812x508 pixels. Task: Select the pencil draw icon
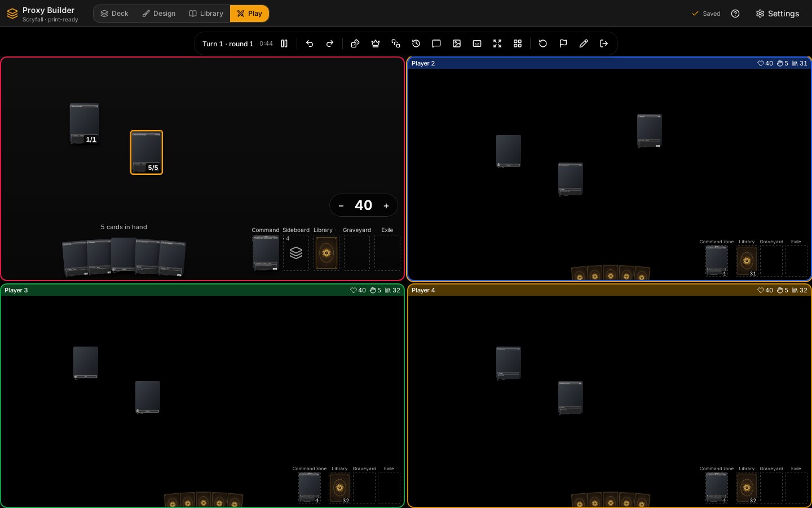point(584,43)
